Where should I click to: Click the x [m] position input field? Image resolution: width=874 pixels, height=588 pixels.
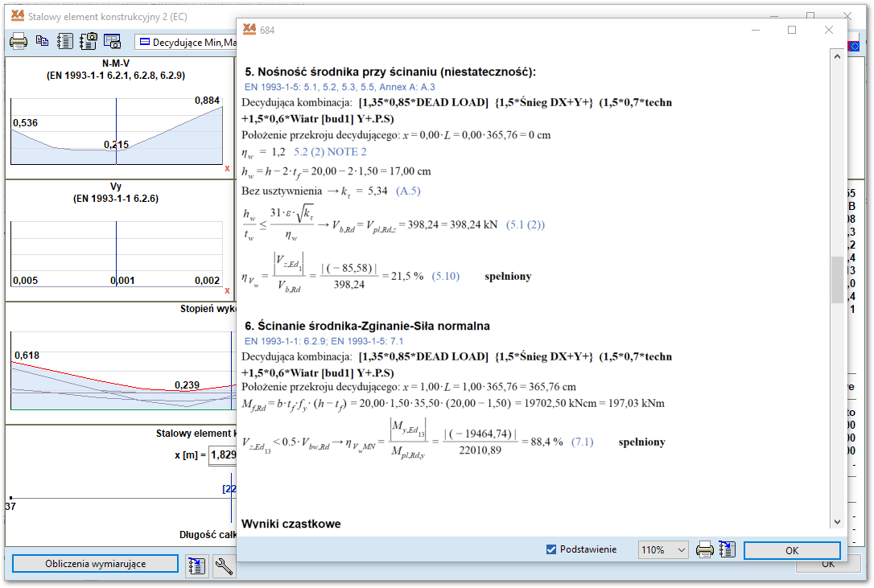click(222, 455)
